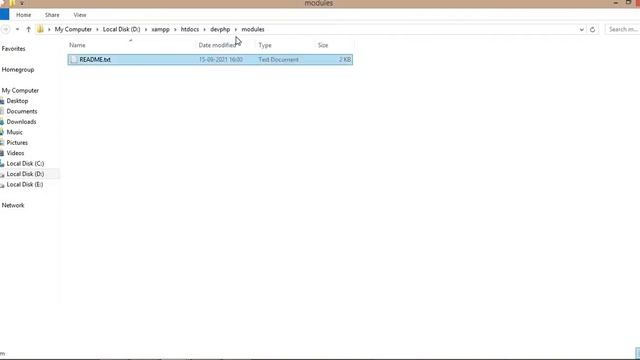
Task: Open recent locations dropdown arrow
Action: pyautogui.click(x=17, y=29)
